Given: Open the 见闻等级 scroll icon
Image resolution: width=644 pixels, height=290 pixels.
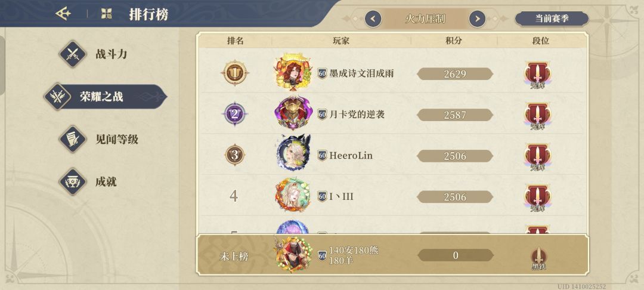Looking at the screenshot, I should [x=73, y=139].
